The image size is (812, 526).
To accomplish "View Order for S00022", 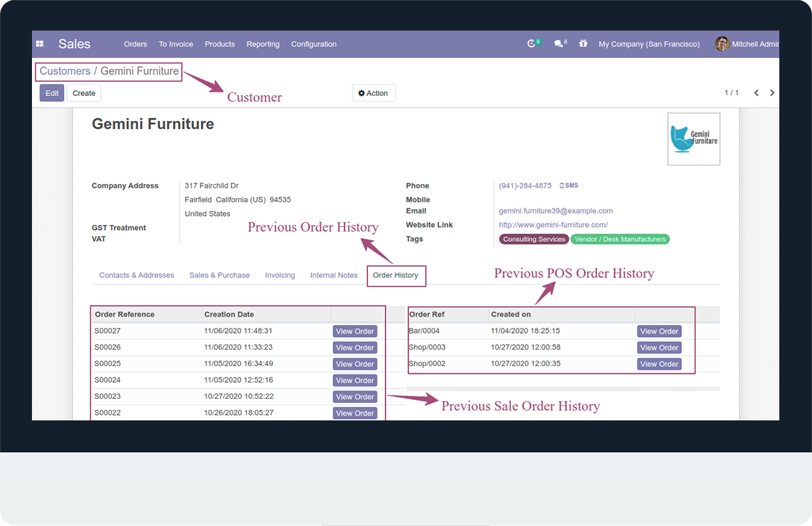I will click(355, 413).
